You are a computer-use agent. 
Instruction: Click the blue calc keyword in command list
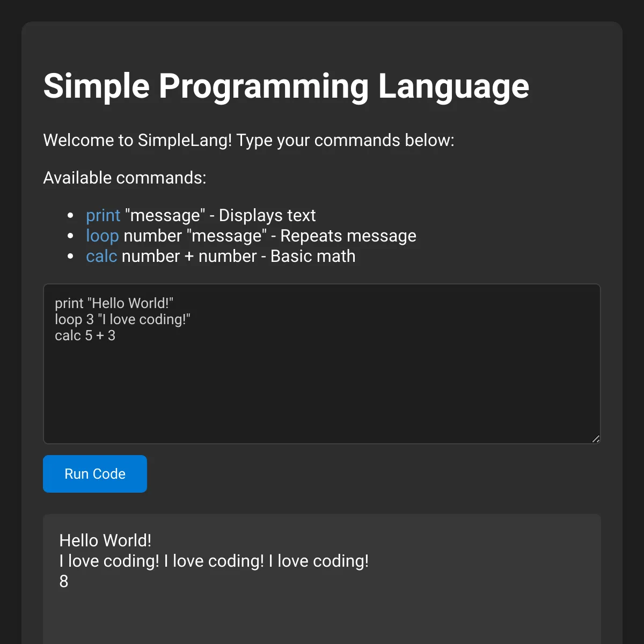coord(101,257)
